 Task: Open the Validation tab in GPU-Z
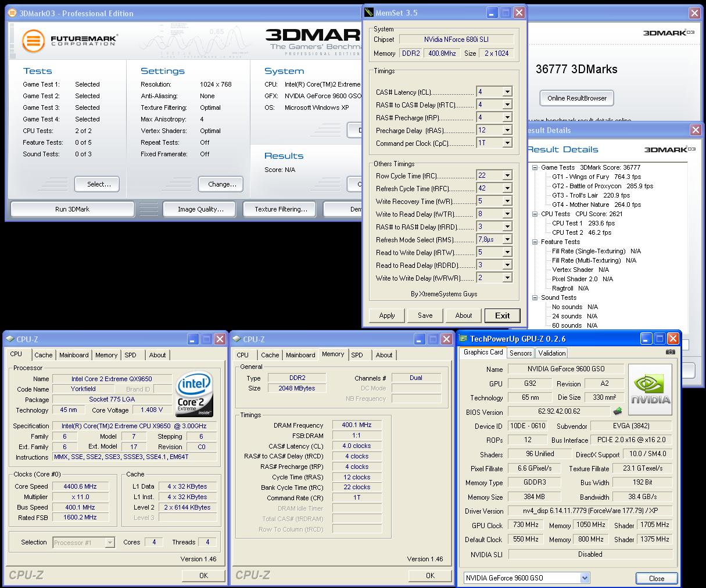tap(551, 353)
